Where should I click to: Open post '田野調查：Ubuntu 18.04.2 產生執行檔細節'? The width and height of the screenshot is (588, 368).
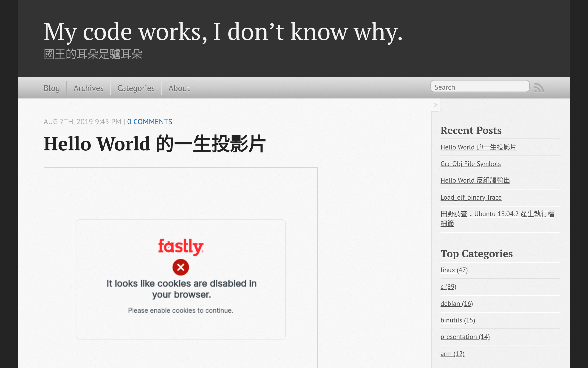[497, 218]
